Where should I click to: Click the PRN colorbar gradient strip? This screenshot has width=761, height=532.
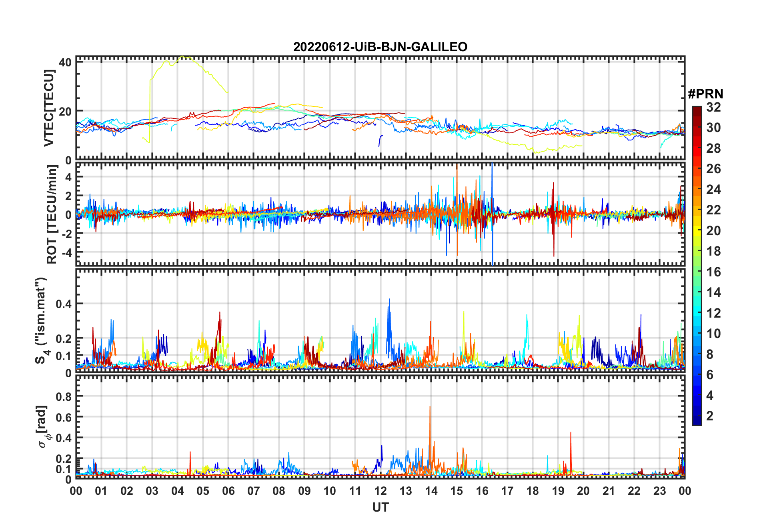point(697,266)
